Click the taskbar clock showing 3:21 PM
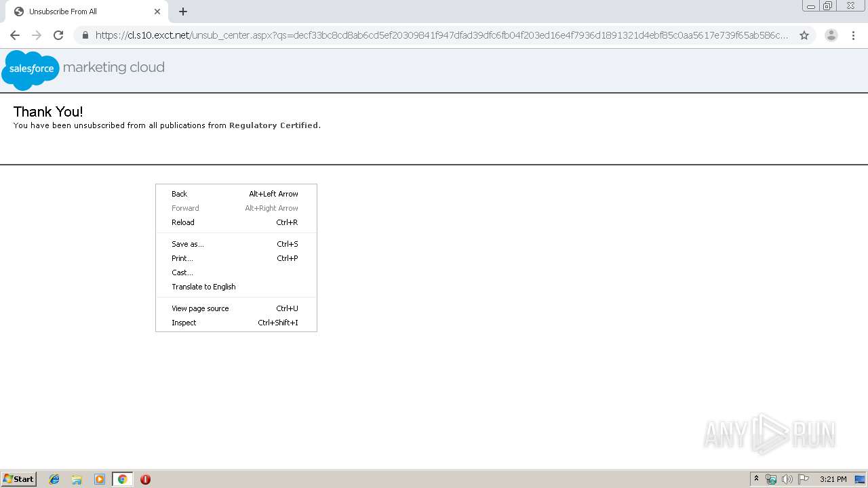 833,479
